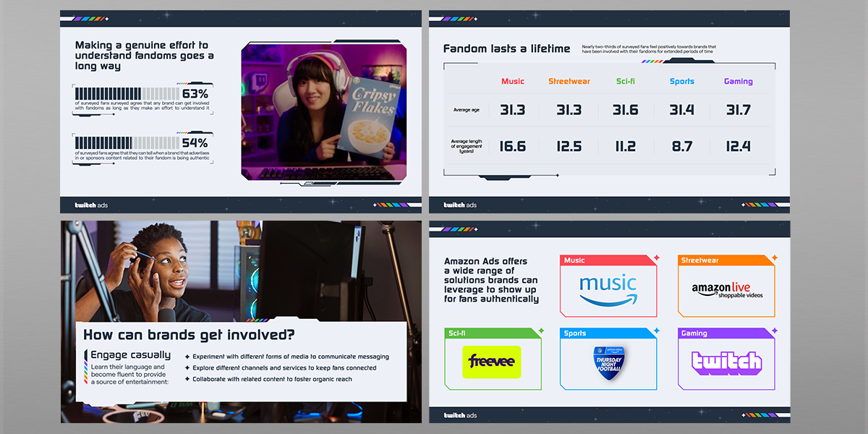
Task: Click the Freevee logo
Action: pos(492,362)
